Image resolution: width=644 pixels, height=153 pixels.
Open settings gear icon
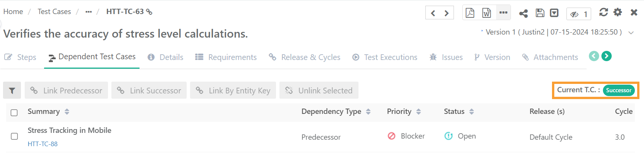618,12
